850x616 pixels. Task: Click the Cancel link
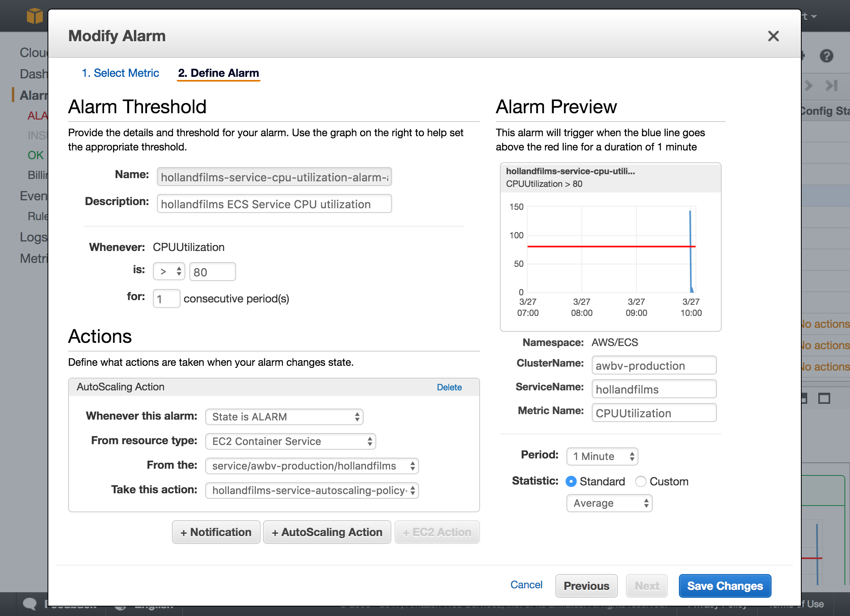click(x=526, y=585)
